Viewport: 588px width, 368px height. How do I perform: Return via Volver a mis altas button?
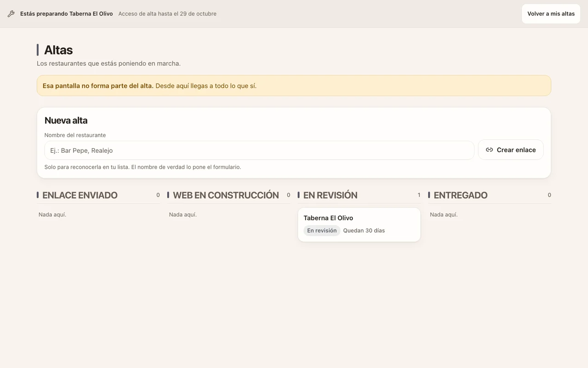(551, 14)
